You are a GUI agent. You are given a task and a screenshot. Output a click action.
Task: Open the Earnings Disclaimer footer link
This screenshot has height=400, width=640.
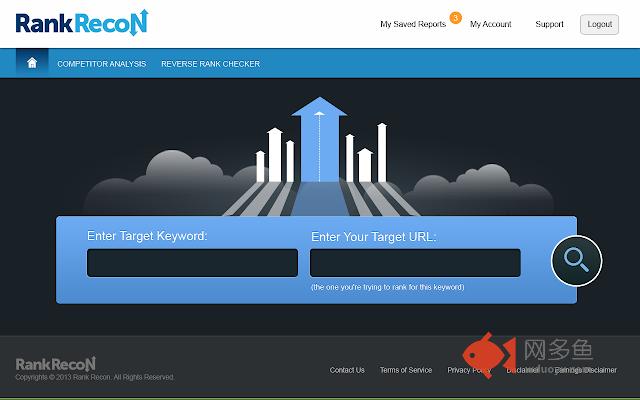click(586, 370)
